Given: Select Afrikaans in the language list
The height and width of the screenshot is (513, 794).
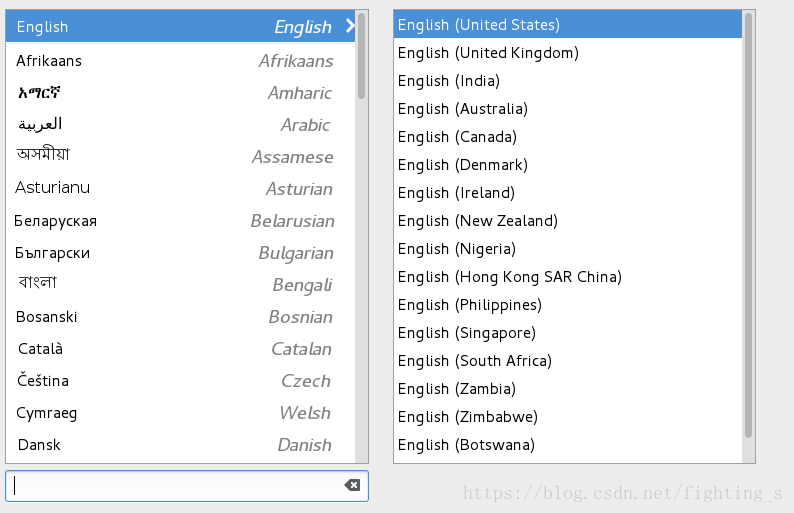Looking at the screenshot, I should pos(180,61).
